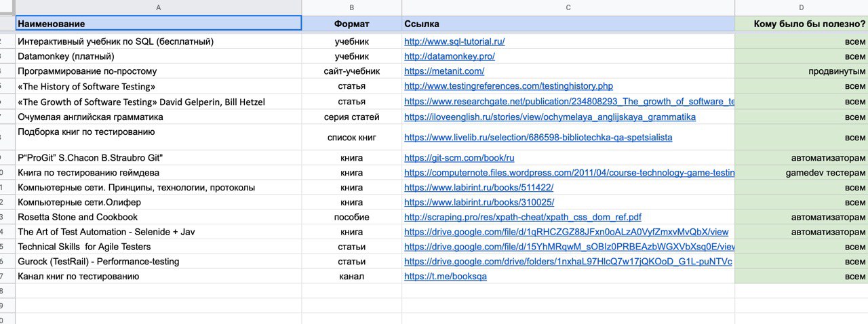Screen dimensions: 868x324
Task: Select cell 'Книга по тестированию геймдева'
Action: (x=159, y=173)
